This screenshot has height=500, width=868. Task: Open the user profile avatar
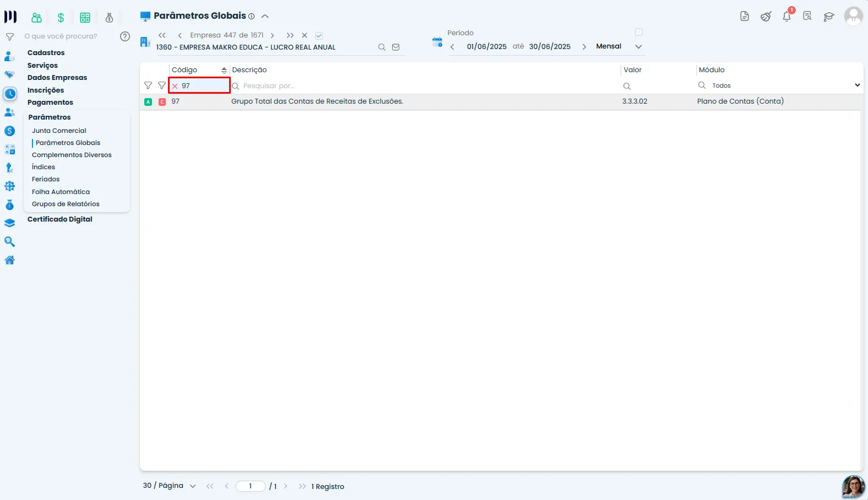[x=853, y=16]
